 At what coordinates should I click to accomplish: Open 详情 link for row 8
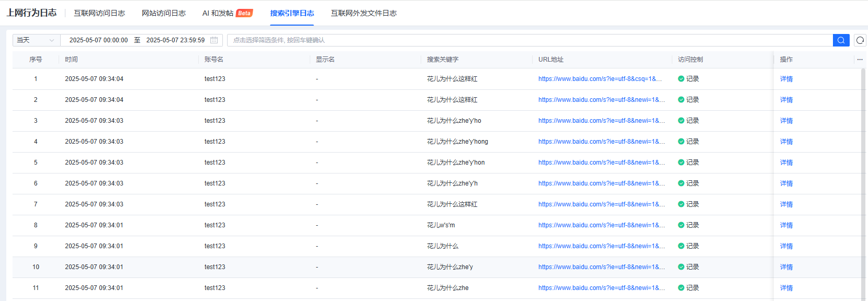pyautogui.click(x=786, y=225)
